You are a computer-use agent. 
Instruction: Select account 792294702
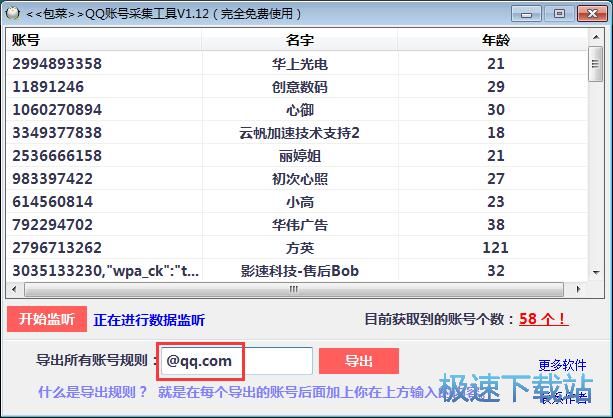pyautogui.click(x=52, y=225)
